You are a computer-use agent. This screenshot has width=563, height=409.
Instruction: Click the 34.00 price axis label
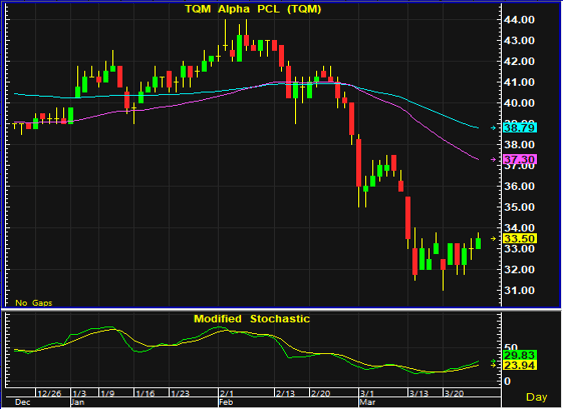519,228
